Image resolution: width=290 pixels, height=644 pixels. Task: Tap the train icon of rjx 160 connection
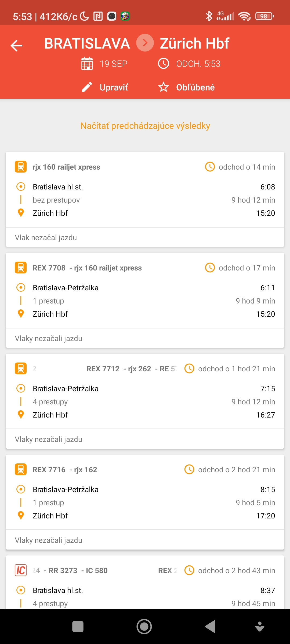click(21, 167)
